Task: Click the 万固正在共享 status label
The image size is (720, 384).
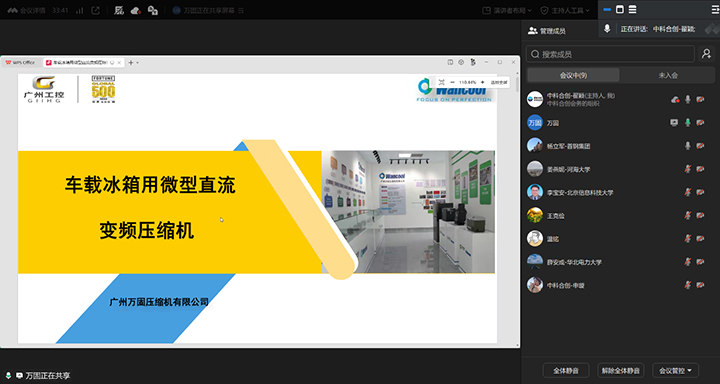Action: [x=48, y=375]
